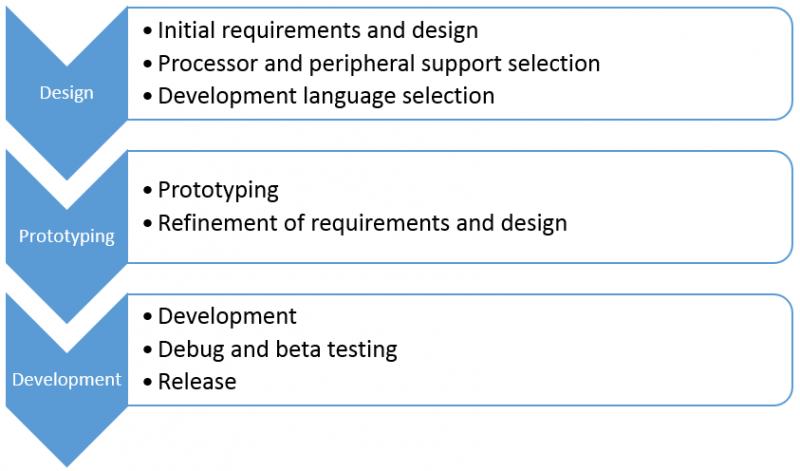Click the 'Development' bullet item text
Screen dimensions: 800x471
(x=227, y=316)
